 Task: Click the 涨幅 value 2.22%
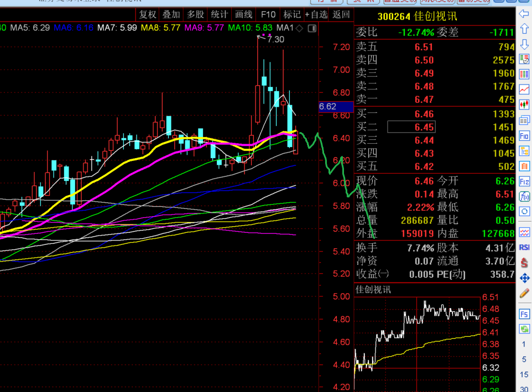point(421,207)
